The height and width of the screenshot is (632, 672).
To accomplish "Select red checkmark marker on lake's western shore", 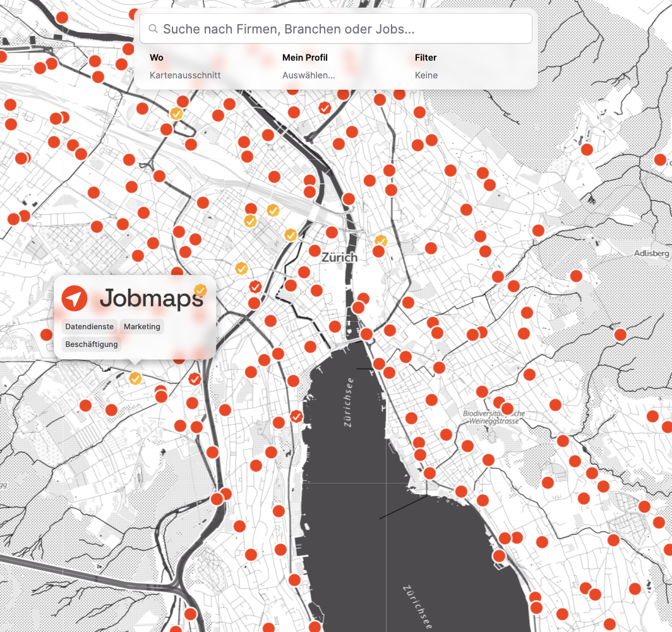I will pos(296,416).
